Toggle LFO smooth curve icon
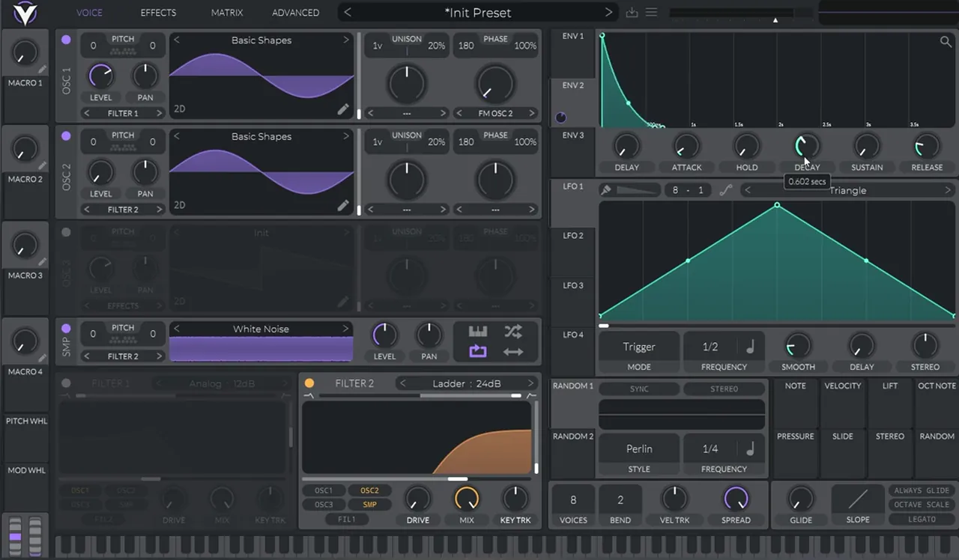The width and height of the screenshot is (959, 560). (x=725, y=190)
